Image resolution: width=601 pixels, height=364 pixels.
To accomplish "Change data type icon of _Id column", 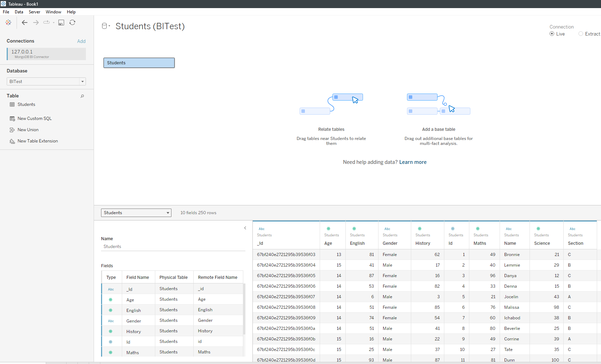I will (262, 229).
